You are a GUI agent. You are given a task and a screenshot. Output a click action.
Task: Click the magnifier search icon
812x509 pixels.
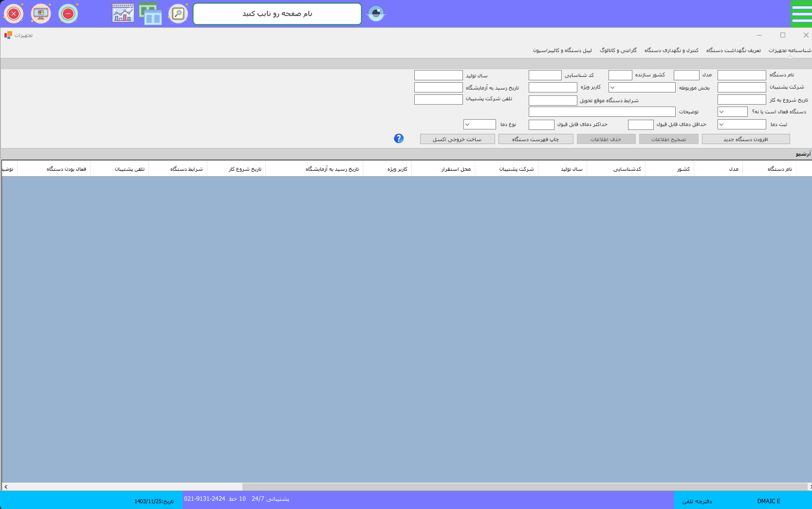point(178,14)
